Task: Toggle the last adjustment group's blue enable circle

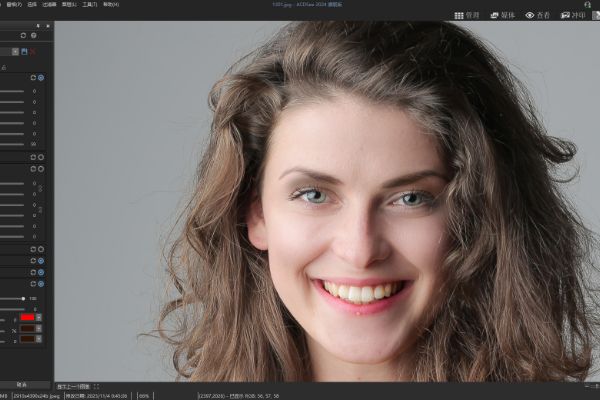Action: pos(41,284)
